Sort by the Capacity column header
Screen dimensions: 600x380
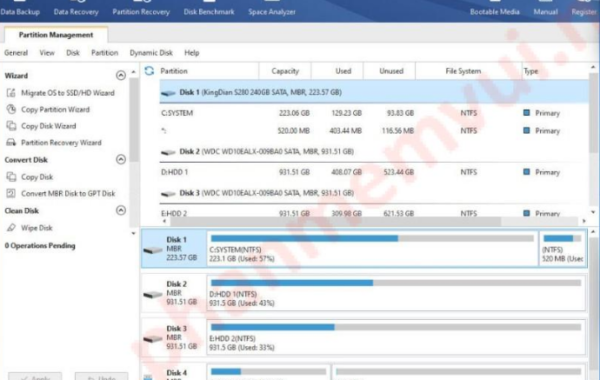285,71
